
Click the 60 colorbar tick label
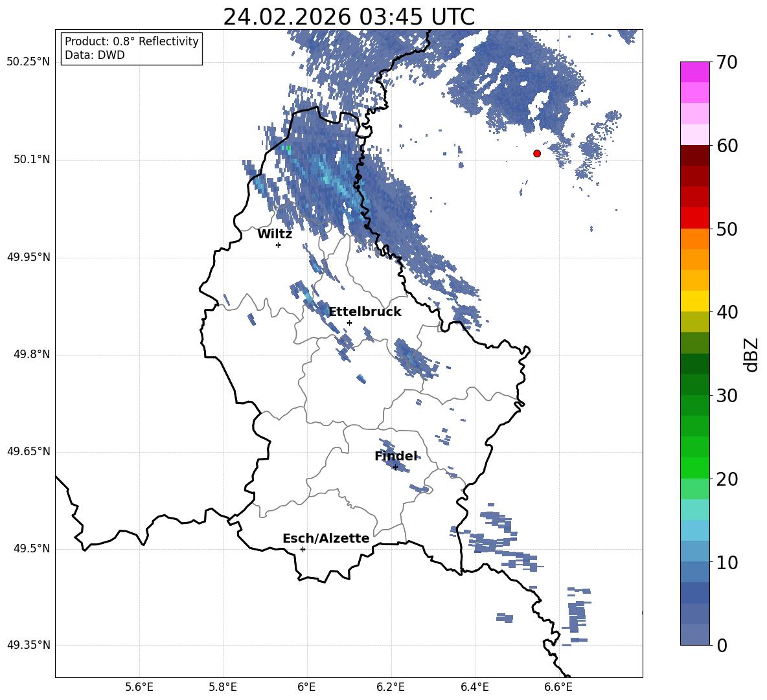[x=727, y=146]
